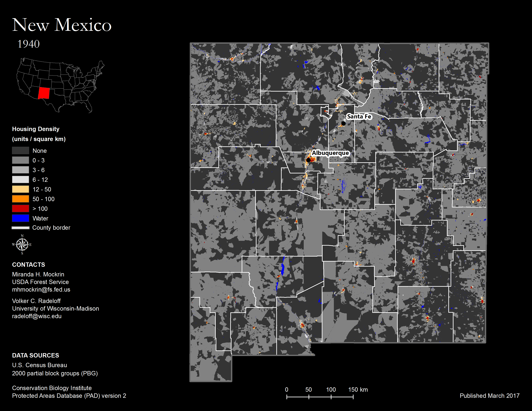
Task: Click the '6 - 12' legend swatch
Action: (20, 179)
